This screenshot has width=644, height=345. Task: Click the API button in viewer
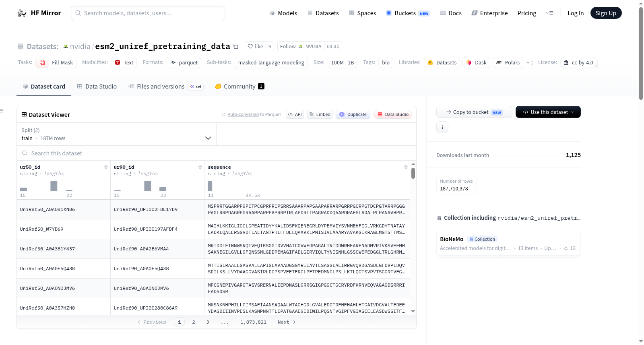(295, 114)
